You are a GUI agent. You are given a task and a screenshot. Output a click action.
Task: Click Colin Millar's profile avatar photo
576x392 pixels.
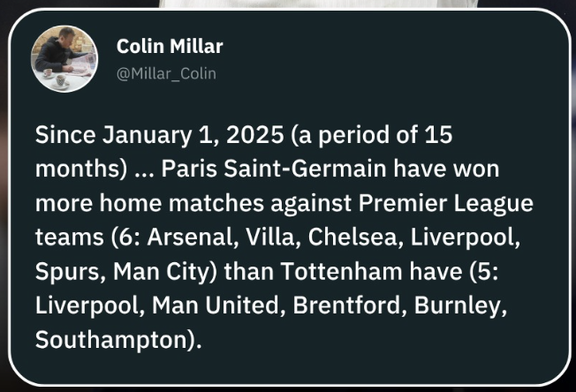coord(64,59)
